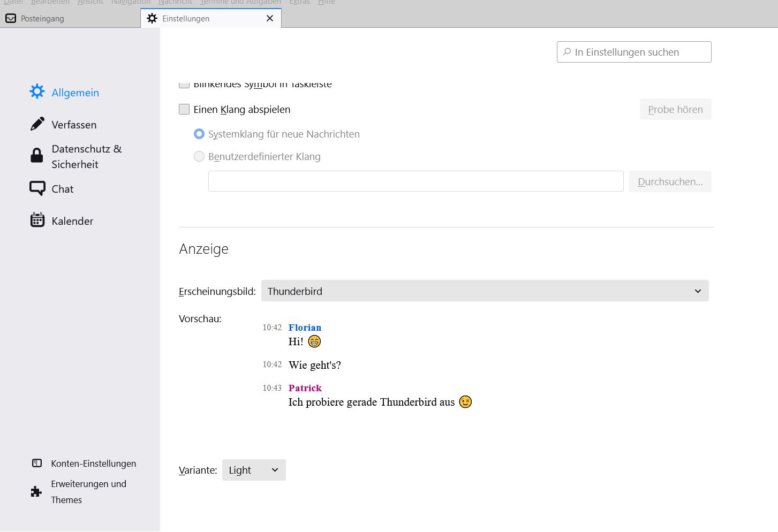Open Konten-Einstellungen account icon
The height and width of the screenshot is (532, 778).
tap(37, 463)
